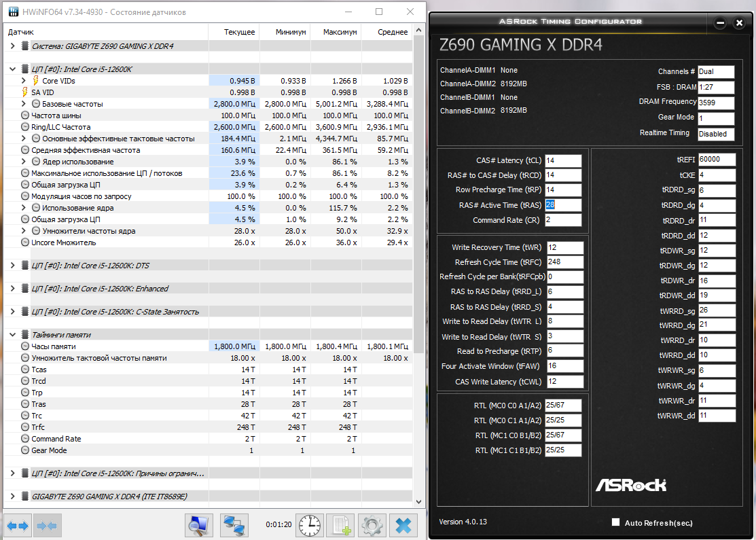Start logging with the sheet plus icon
The image size is (756, 540).
pyautogui.click(x=341, y=526)
